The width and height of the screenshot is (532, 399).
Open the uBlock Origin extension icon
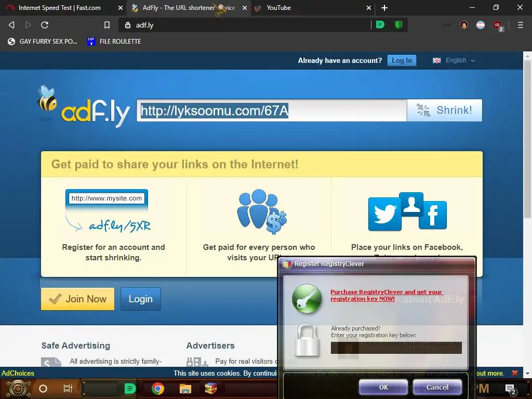498,26
